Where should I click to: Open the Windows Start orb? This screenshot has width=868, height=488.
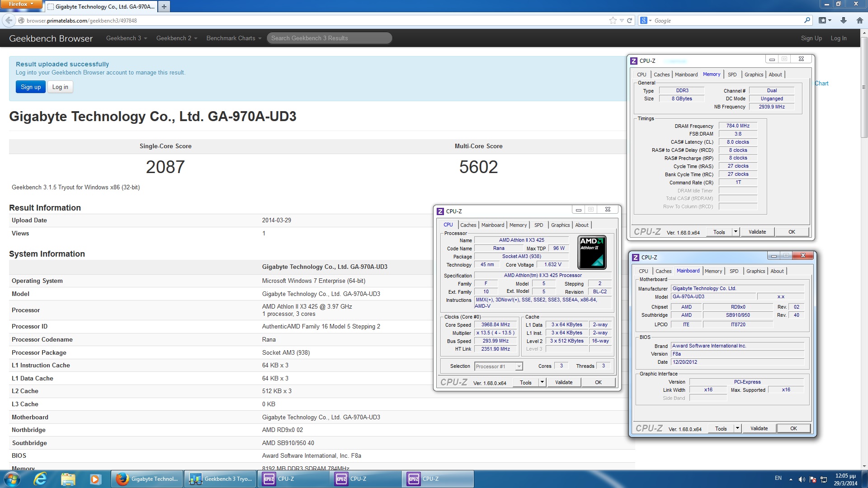12,479
